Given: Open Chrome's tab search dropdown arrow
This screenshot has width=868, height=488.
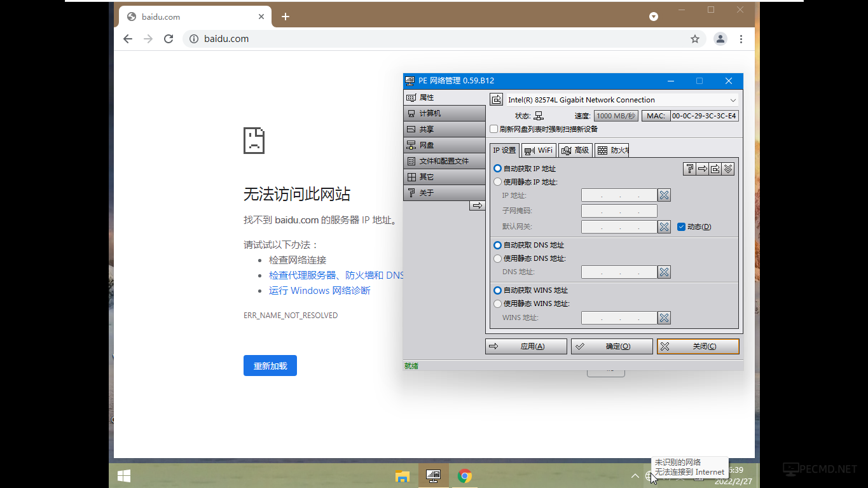Looking at the screenshot, I should point(653,17).
